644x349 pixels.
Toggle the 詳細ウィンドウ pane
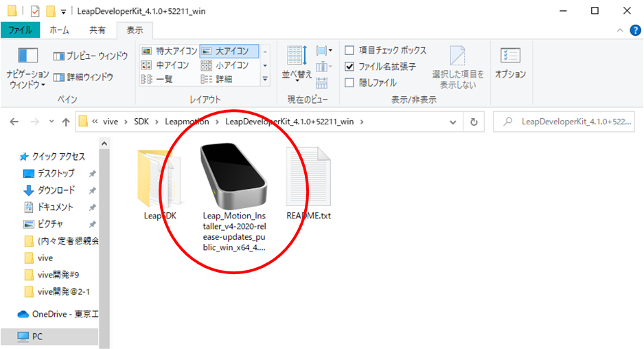tap(83, 77)
